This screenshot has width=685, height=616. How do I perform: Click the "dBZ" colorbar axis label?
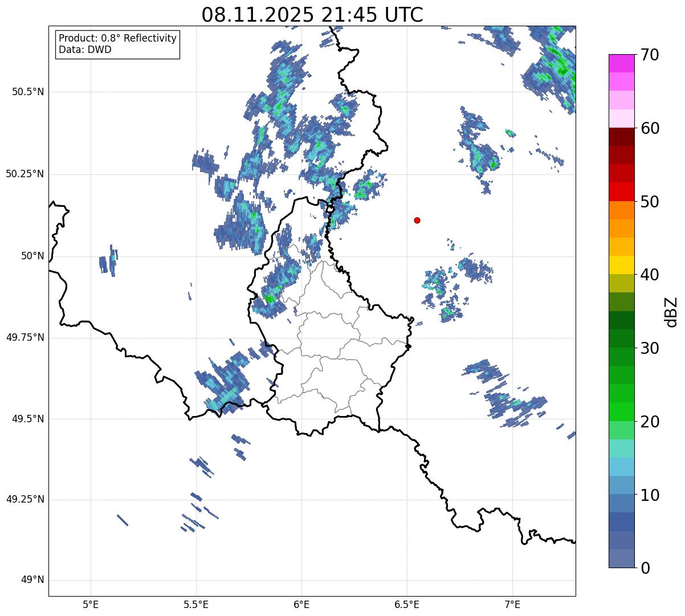(671, 311)
